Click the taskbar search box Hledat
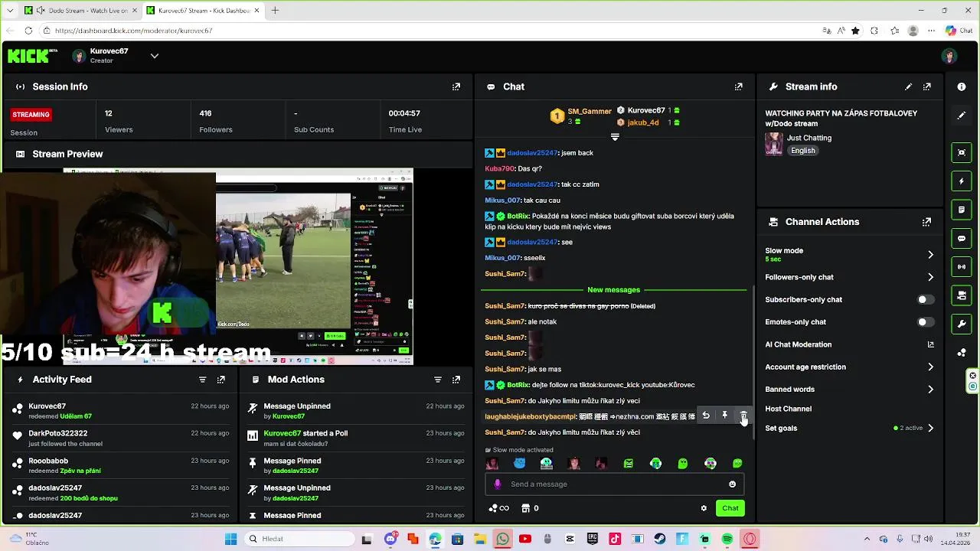The height and width of the screenshot is (551, 980). tap(299, 539)
